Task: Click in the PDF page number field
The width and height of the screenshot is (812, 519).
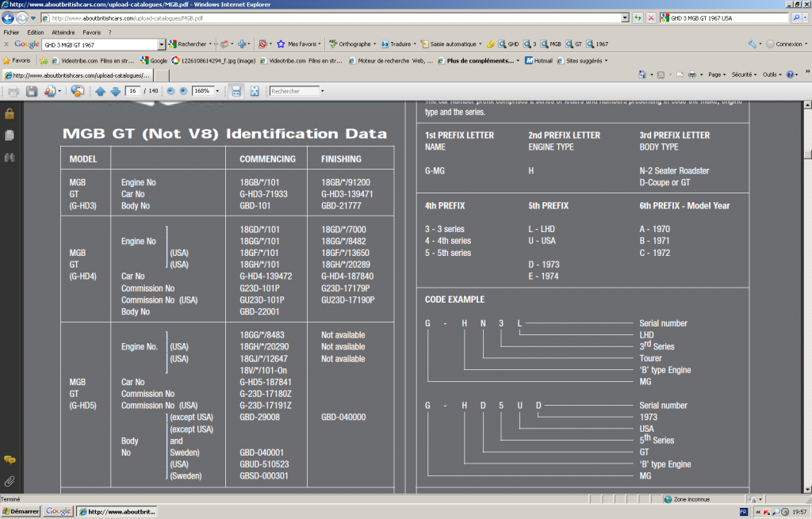Action: (x=133, y=91)
